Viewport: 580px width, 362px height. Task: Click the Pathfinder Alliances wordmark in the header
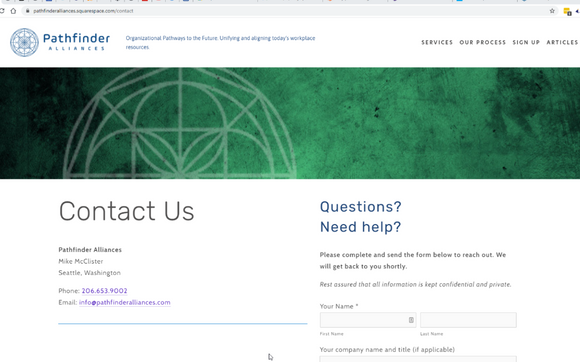coord(77,41)
